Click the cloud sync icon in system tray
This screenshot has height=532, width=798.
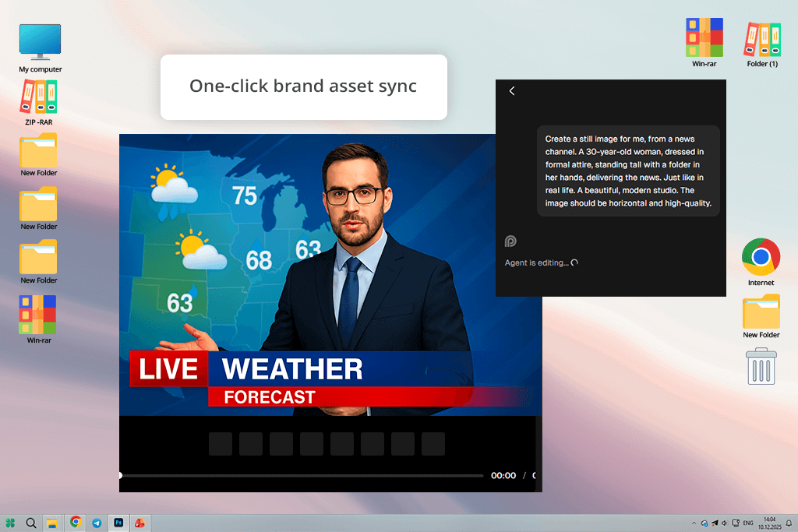pyautogui.click(x=704, y=523)
